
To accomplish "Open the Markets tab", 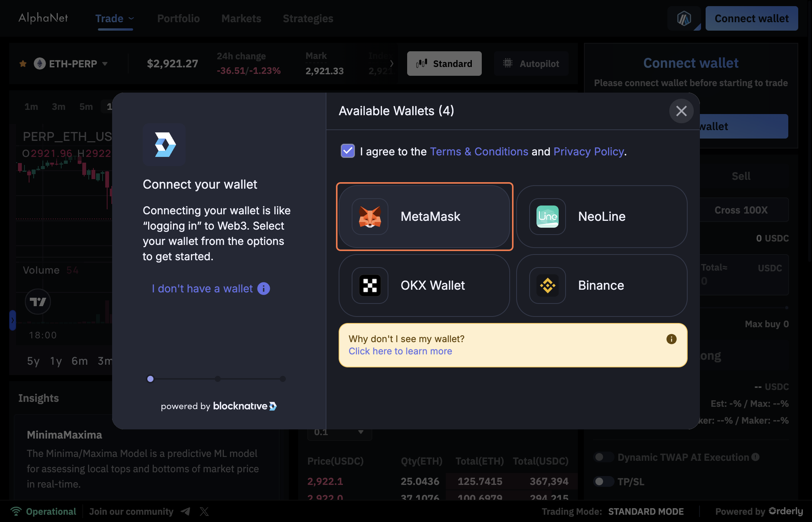I will tap(241, 18).
